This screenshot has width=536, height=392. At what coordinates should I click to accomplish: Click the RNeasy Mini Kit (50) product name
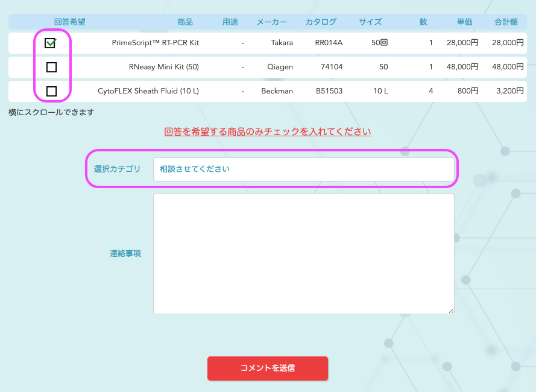164,67
